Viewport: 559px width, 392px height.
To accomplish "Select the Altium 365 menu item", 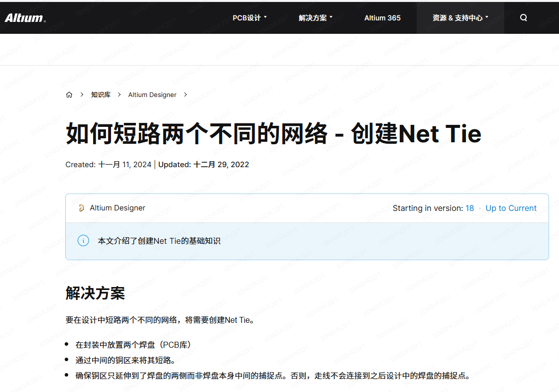I will 382,17.
